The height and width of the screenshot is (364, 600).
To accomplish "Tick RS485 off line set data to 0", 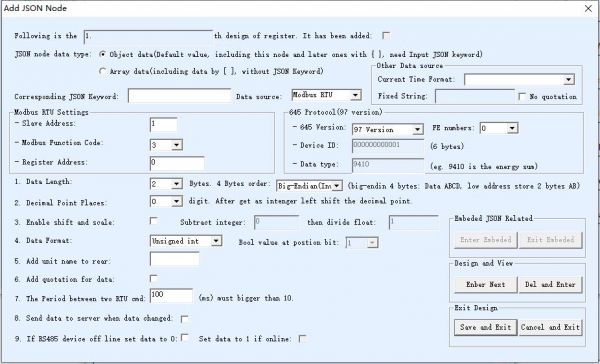I will click(184, 338).
